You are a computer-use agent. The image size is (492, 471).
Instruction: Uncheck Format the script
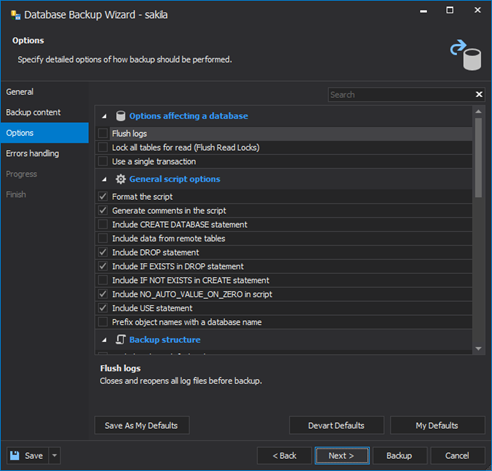(x=103, y=196)
